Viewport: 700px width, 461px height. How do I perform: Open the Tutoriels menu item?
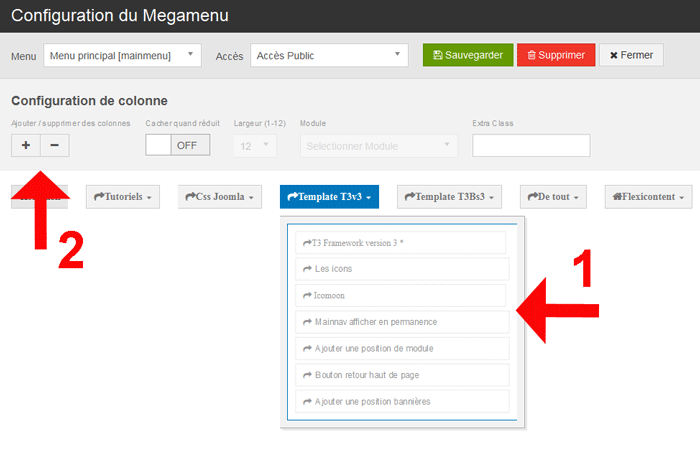pos(125,198)
